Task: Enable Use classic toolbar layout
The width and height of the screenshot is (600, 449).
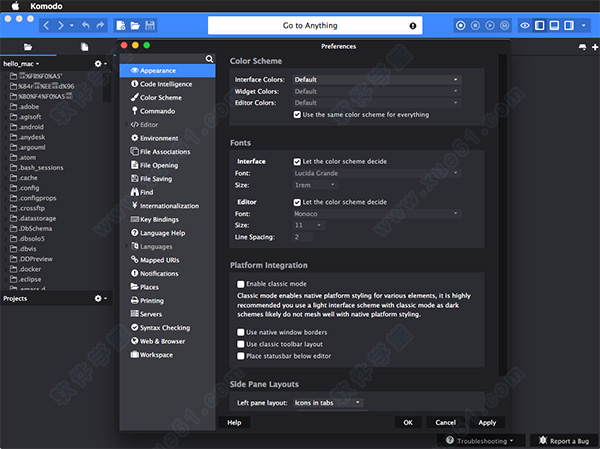Action: (241, 344)
